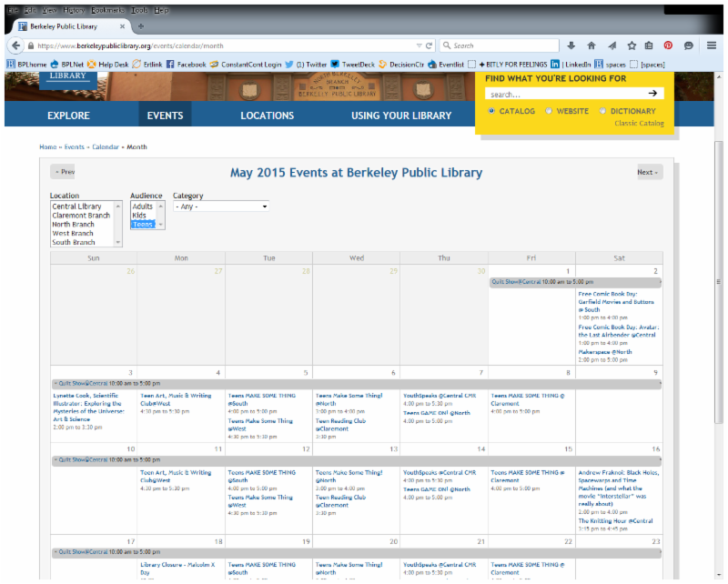Open BPLNet bookmark
Viewport: 728px width, 584px height.
tap(66, 65)
